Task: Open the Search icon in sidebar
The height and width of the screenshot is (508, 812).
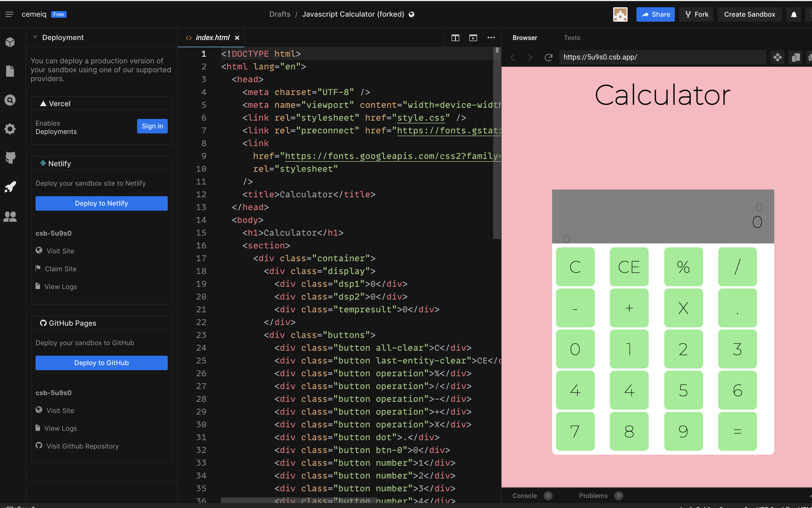Action: point(10,100)
